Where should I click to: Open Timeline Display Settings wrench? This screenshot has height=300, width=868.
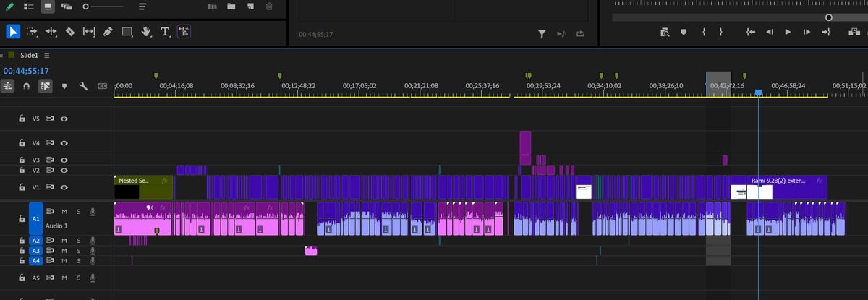coord(83,86)
